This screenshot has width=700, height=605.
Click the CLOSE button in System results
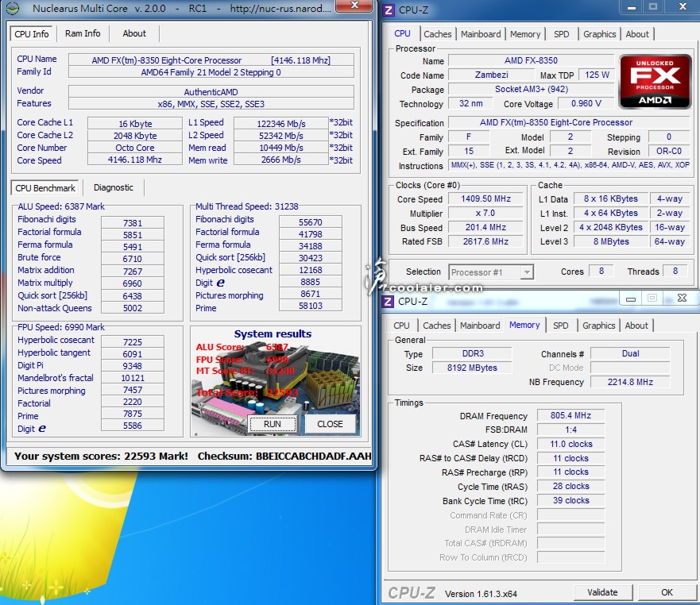coord(330,424)
